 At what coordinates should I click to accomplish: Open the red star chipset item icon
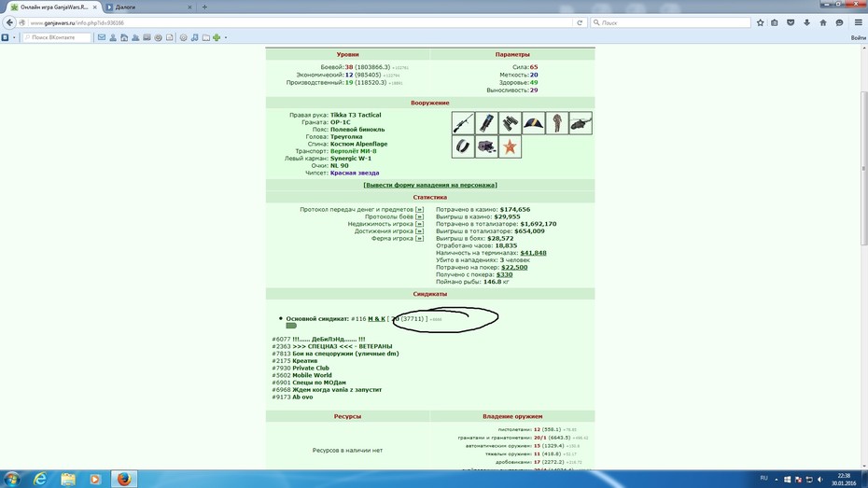click(510, 146)
